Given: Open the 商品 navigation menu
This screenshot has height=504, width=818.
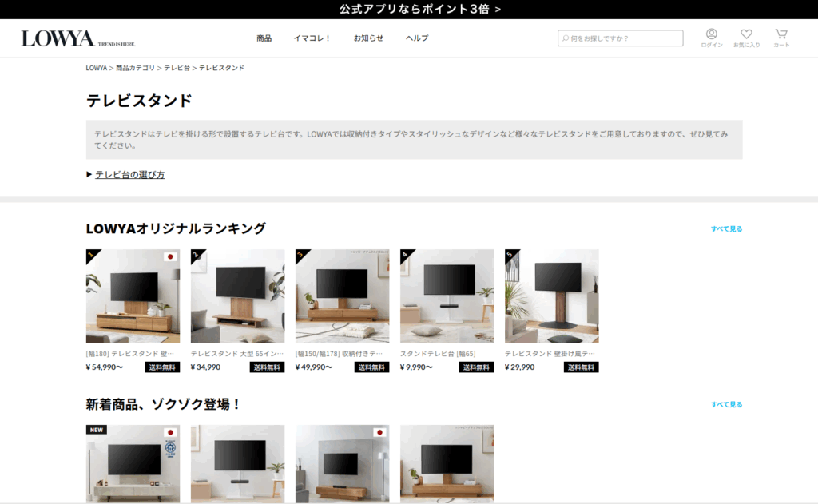Looking at the screenshot, I should (x=264, y=38).
